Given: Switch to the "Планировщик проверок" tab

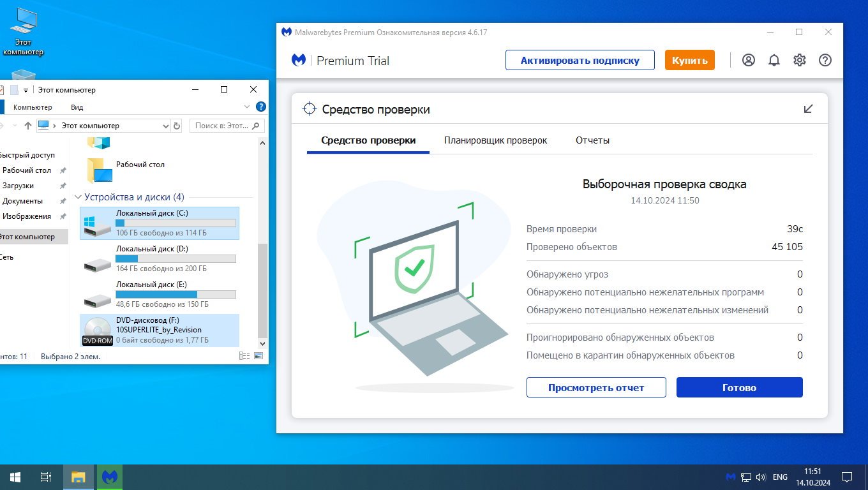Looking at the screenshot, I should (495, 140).
